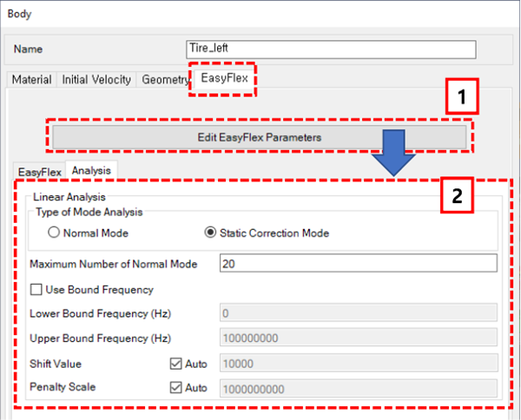Screen dimensions: 521x420
Task: Select the Geometry tab
Action: click(x=165, y=80)
